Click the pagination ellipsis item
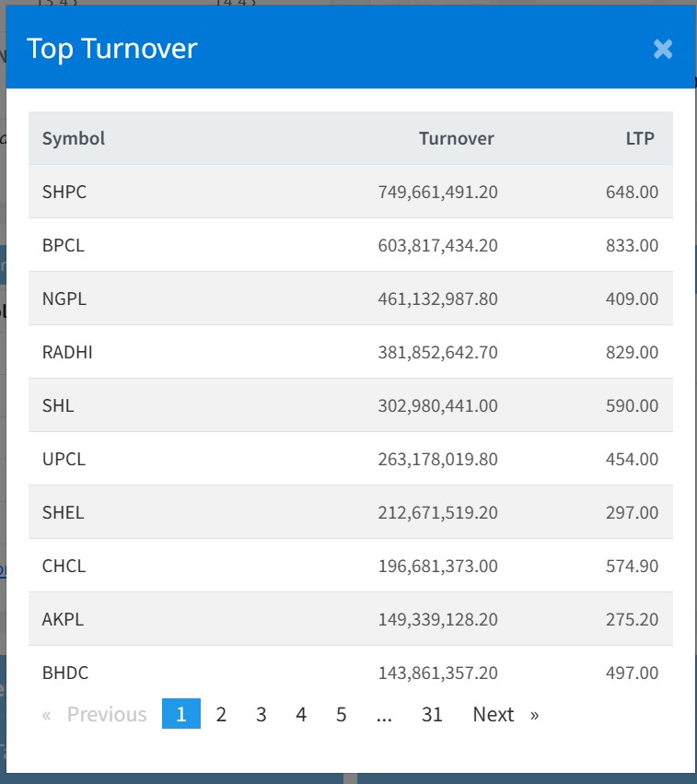Viewport: 697px width, 784px height. 384,714
